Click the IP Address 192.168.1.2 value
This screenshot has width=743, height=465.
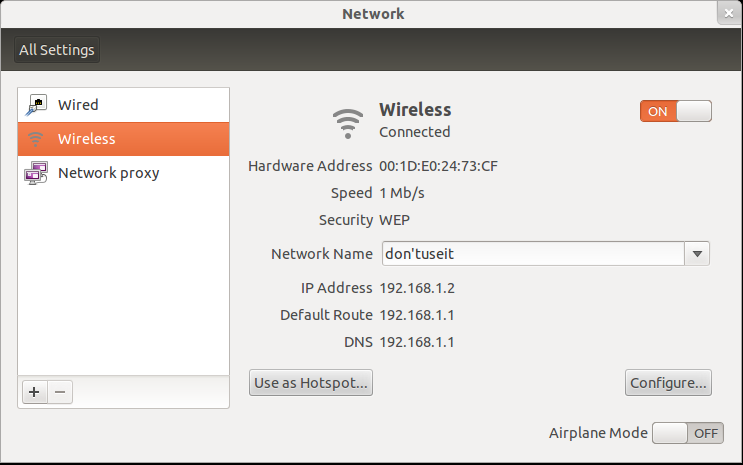pos(417,288)
